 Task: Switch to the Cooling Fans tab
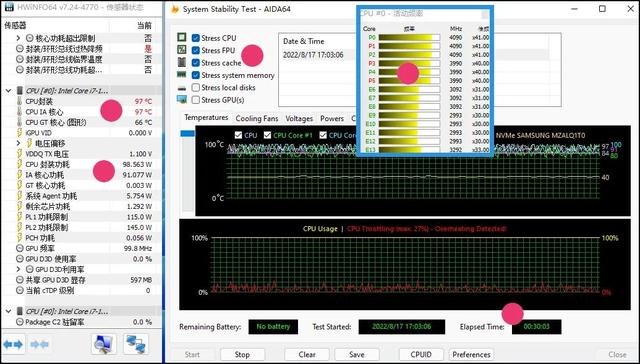coord(257,118)
